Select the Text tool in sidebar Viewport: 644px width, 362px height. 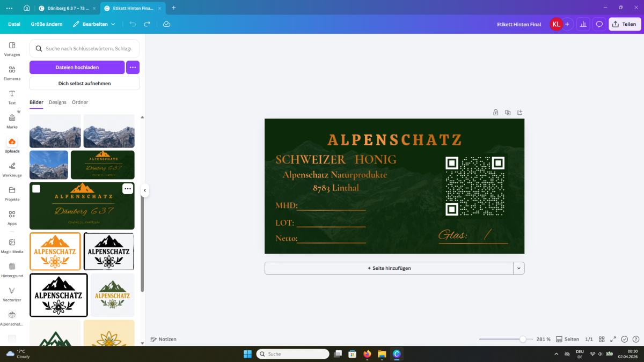tap(12, 97)
